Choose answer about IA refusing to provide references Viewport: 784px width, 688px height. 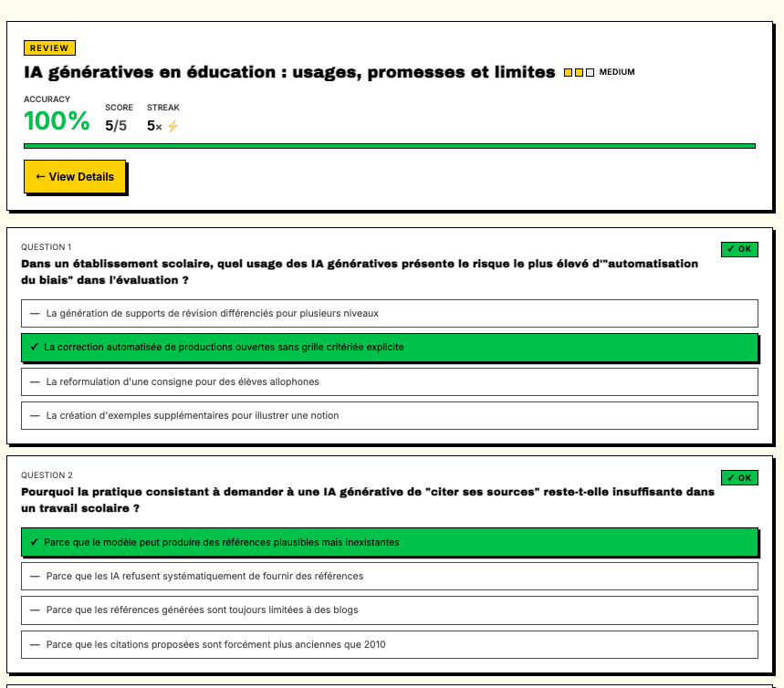389,576
